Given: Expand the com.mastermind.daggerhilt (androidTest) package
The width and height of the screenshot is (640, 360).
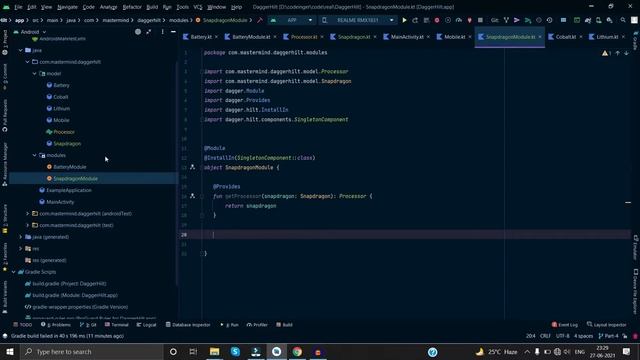Looking at the screenshot, I should click(x=27, y=213).
